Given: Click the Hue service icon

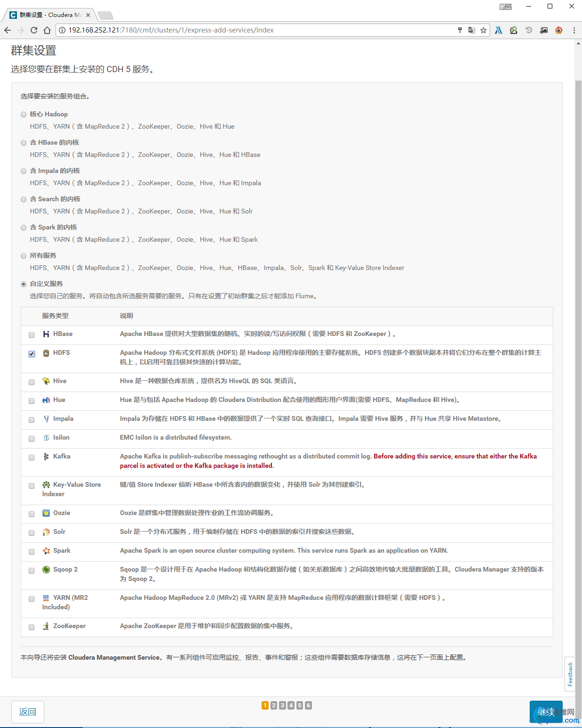Looking at the screenshot, I should point(46,400).
